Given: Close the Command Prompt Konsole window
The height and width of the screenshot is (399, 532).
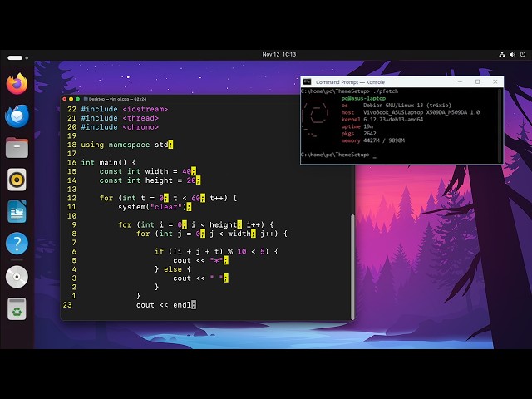Looking at the screenshot, I should tap(495, 81).
